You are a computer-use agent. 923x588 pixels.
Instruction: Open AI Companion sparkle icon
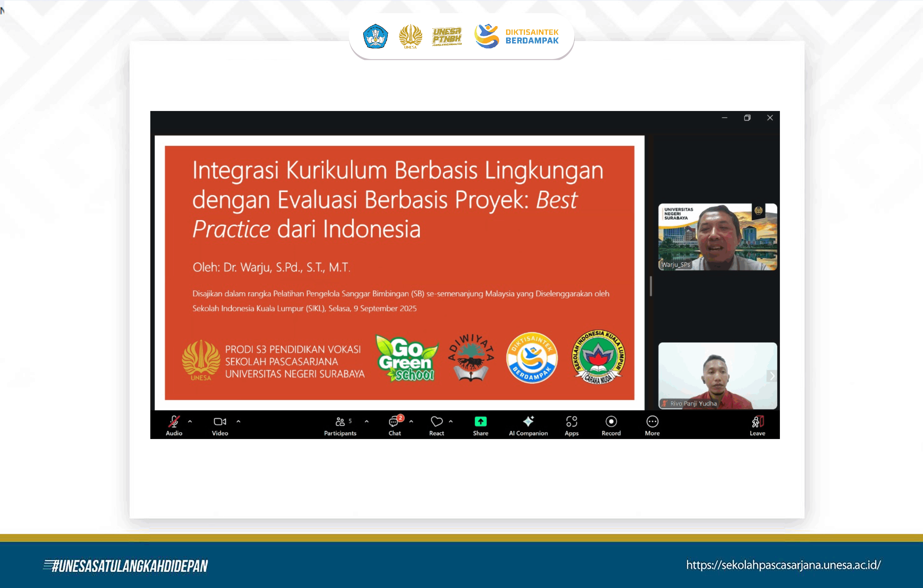(x=528, y=422)
